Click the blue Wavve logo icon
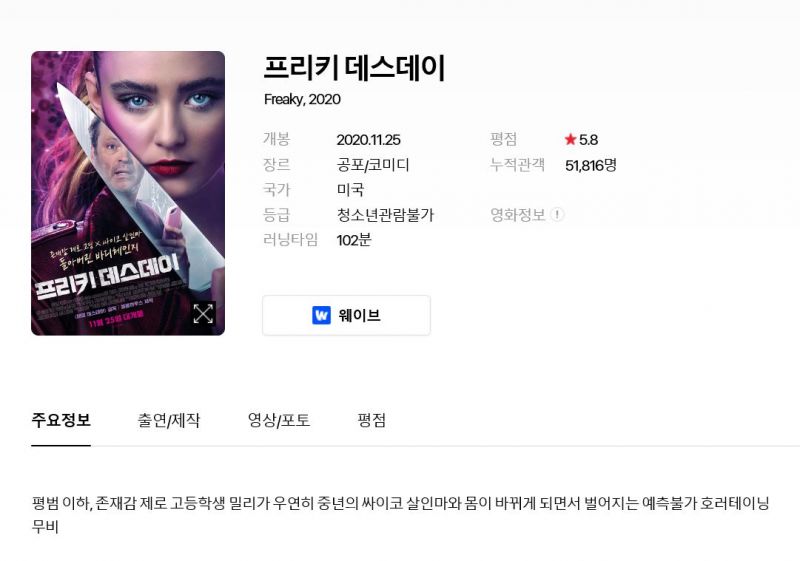800x561 pixels. coord(321,315)
